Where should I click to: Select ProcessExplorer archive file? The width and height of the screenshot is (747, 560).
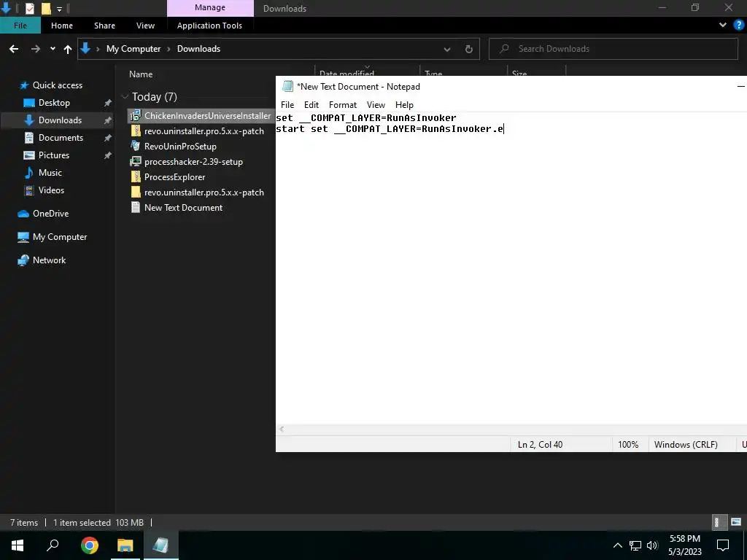tap(174, 176)
